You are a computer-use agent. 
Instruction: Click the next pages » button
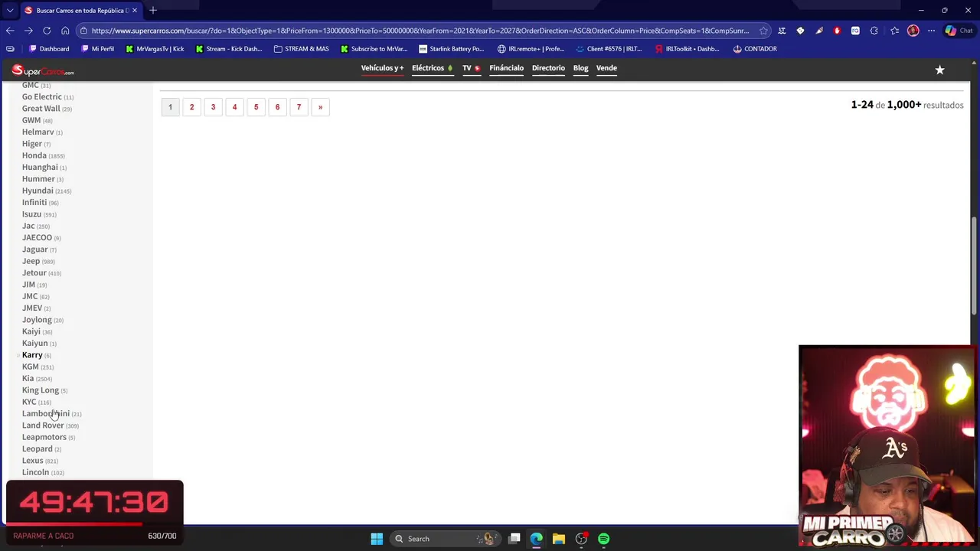pyautogui.click(x=320, y=107)
